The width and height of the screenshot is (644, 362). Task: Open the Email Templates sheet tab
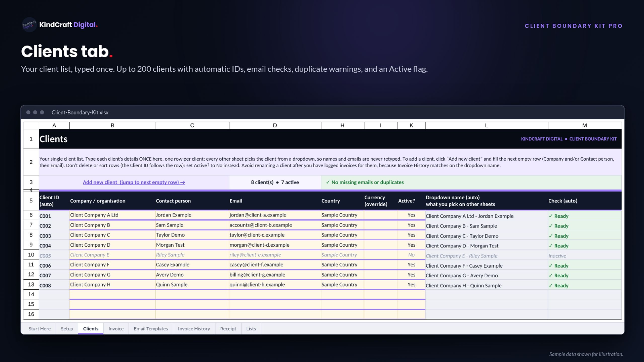pos(151,329)
